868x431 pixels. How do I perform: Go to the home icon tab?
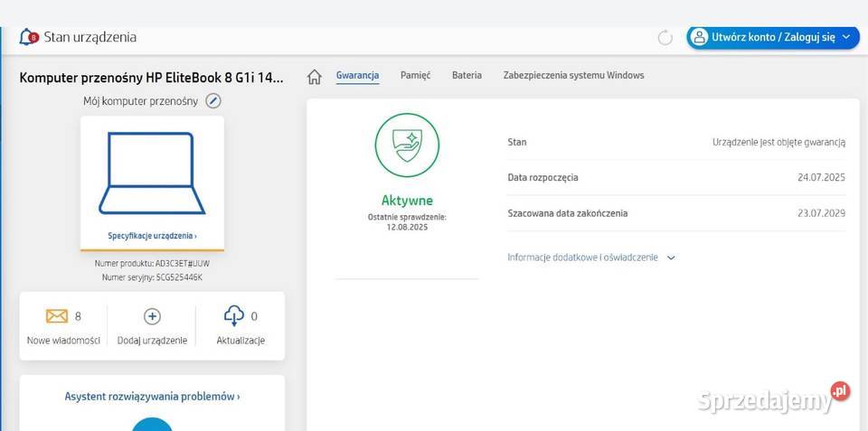pyautogui.click(x=314, y=77)
